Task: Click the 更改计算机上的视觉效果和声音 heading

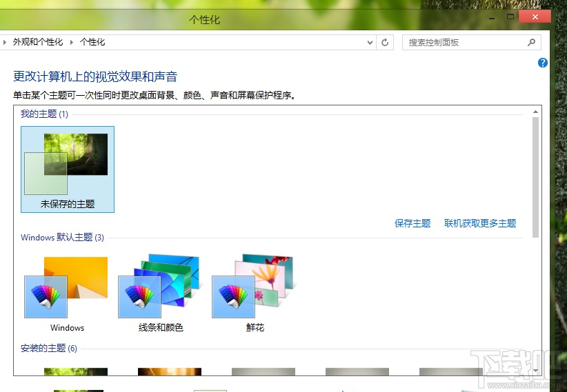Action: (95, 76)
